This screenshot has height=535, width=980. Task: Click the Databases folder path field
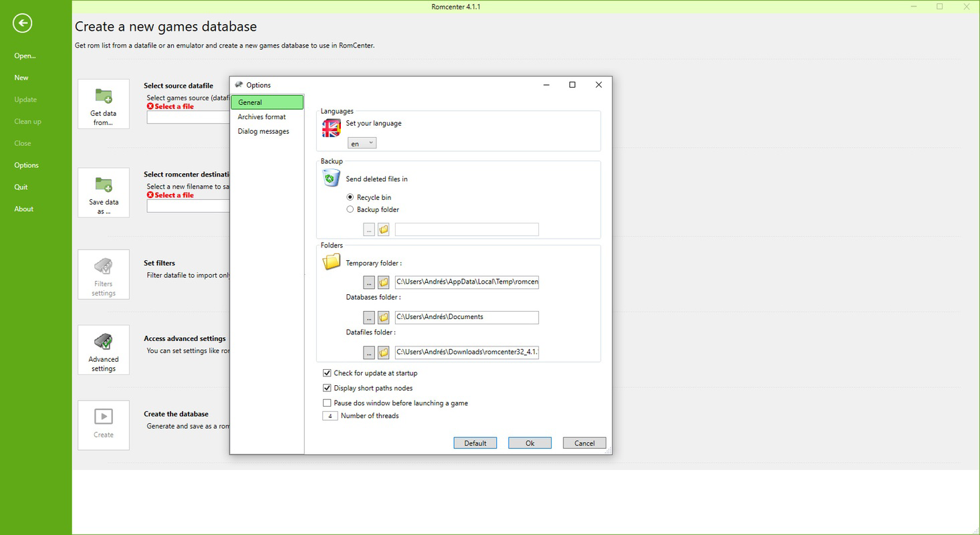coord(467,317)
